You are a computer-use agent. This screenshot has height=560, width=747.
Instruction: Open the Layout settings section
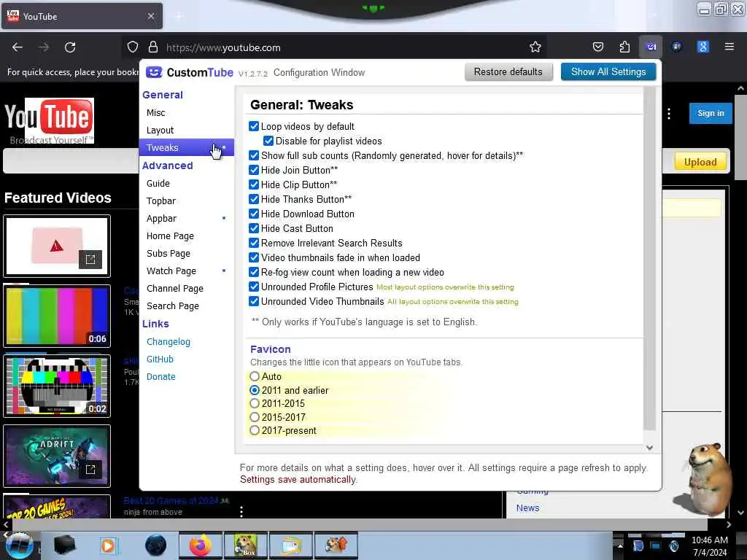click(x=186, y=130)
